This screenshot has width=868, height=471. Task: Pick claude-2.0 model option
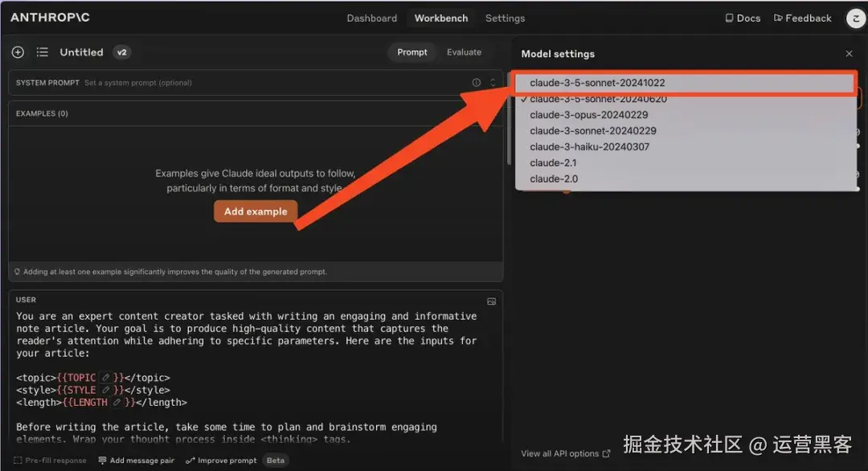point(686,179)
